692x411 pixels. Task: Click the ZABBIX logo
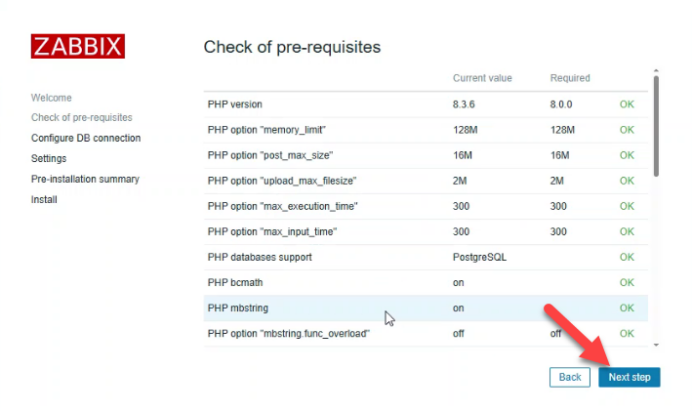78,46
